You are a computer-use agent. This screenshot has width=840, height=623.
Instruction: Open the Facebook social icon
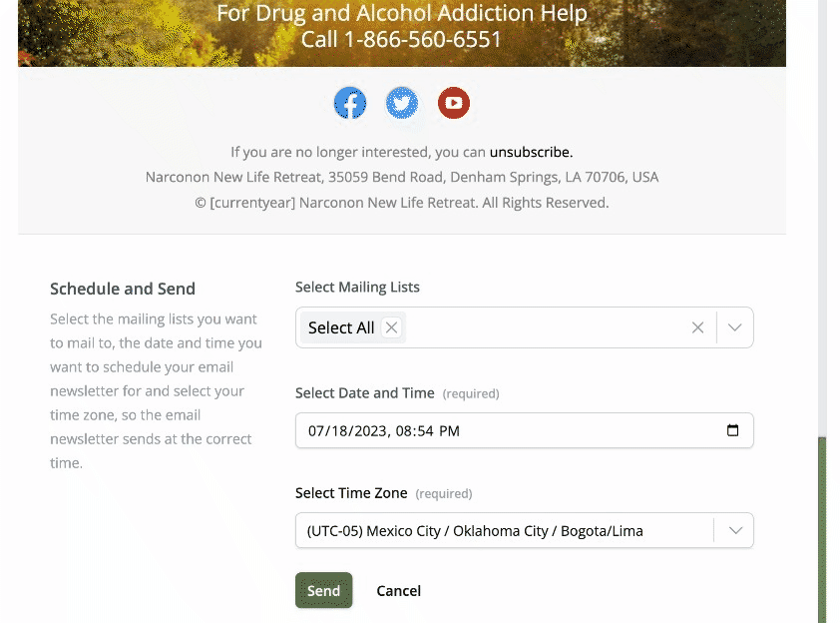pos(350,103)
